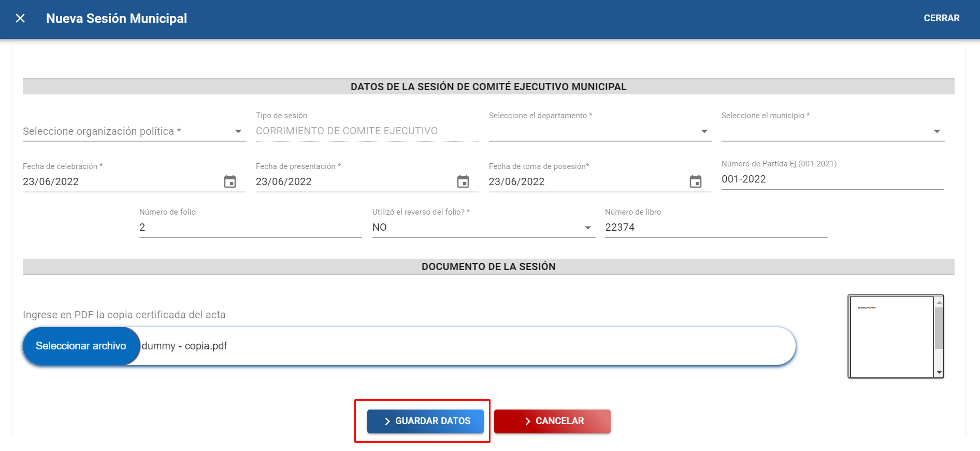The image size is (980, 451).
Task: Click the PDF preview thumbnail
Action: [x=891, y=336]
